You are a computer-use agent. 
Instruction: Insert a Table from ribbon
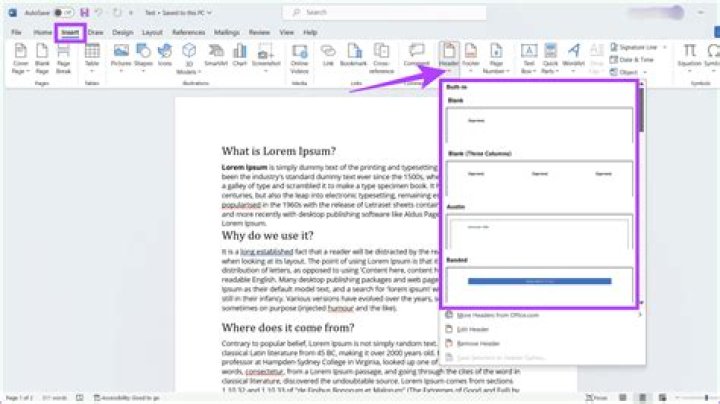click(92, 55)
